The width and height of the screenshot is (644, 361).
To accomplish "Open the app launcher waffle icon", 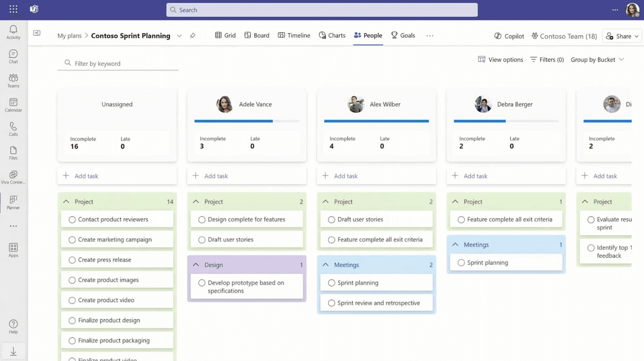I will 13,9.
